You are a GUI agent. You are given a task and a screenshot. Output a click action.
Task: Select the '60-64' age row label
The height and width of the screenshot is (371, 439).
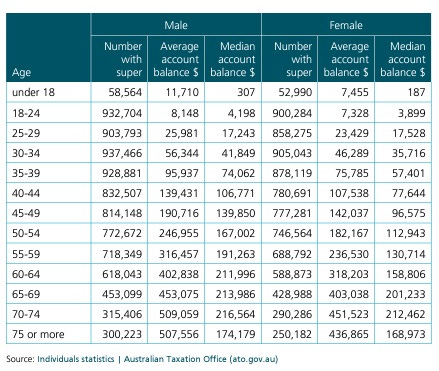(x=26, y=274)
